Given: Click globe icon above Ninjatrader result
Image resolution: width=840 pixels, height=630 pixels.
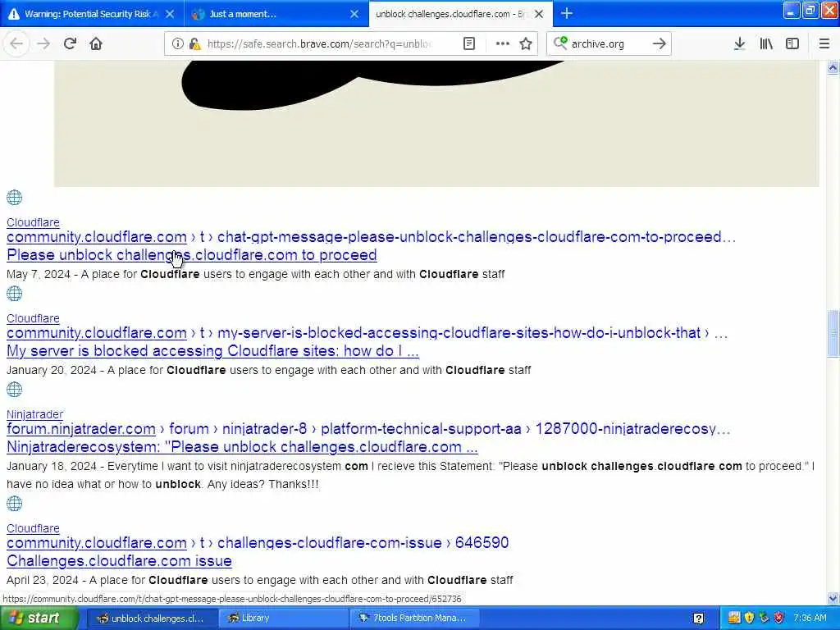Looking at the screenshot, I should point(15,390).
